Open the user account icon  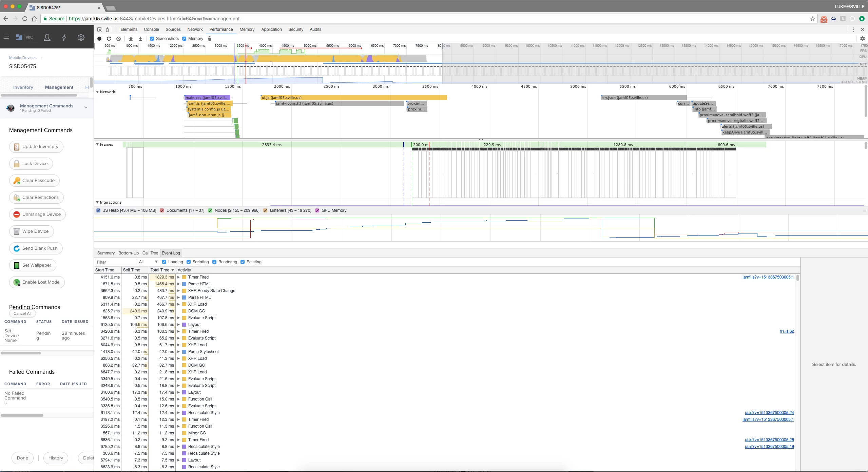click(47, 37)
